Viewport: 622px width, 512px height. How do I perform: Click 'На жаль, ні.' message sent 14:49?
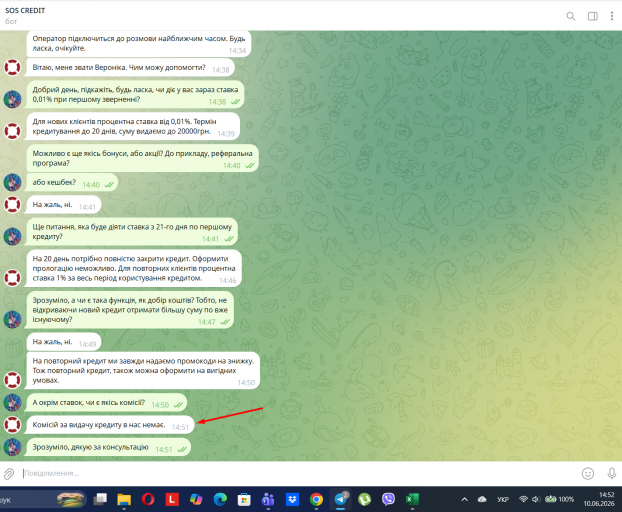[64, 342]
